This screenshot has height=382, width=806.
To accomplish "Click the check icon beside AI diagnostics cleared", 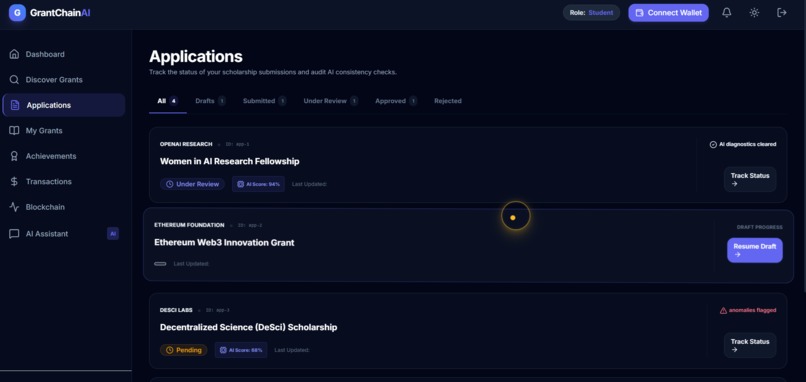I will click(x=713, y=144).
